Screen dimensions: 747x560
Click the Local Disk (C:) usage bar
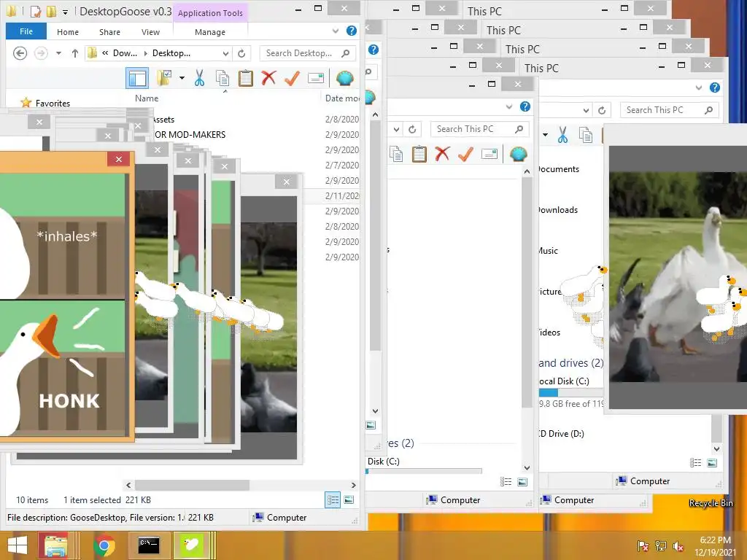[571, 393]
